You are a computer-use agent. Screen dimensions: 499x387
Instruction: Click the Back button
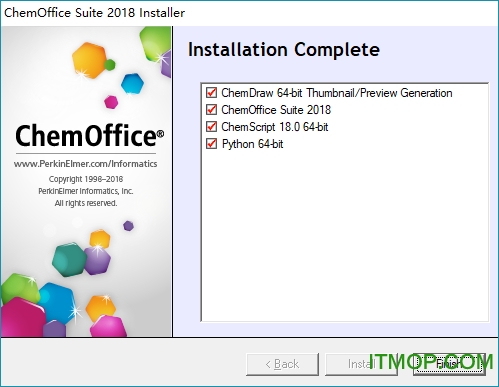coord(282,364)
